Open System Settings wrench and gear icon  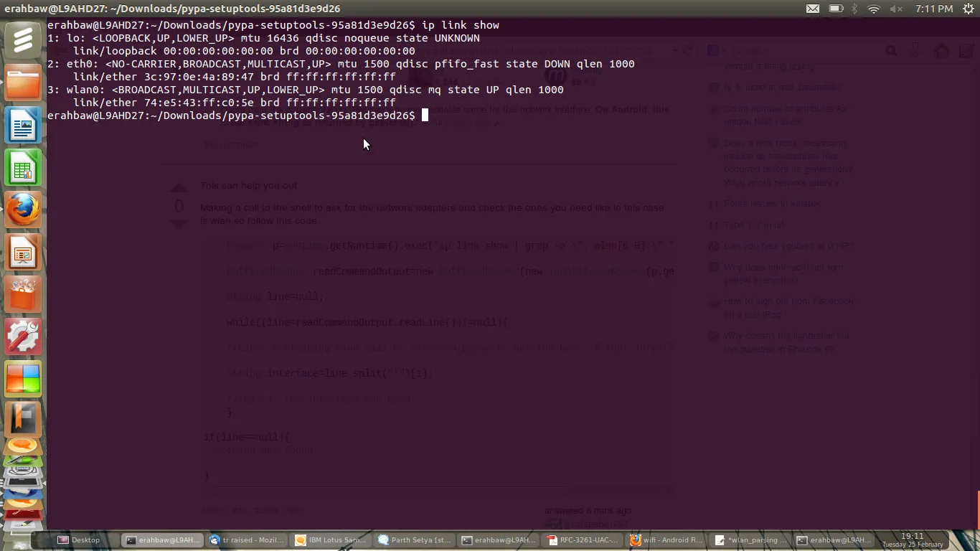(x=23, y=337)
